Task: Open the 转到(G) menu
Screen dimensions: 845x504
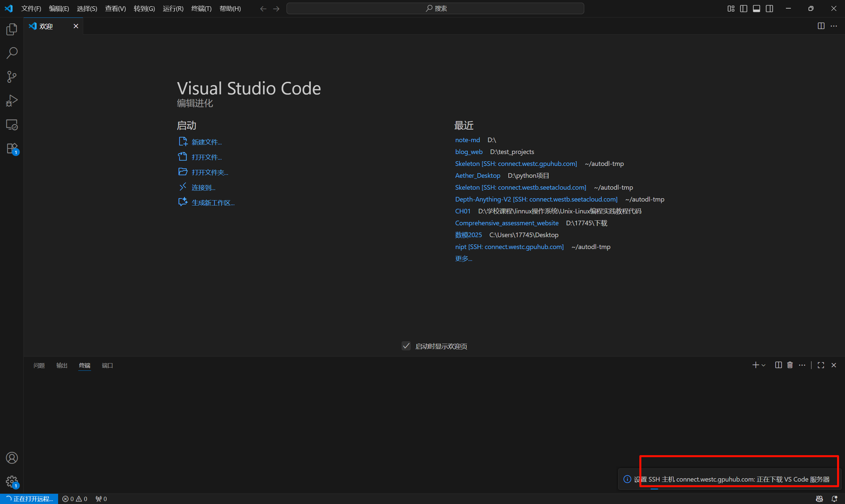Action: (x=144, y=9)
